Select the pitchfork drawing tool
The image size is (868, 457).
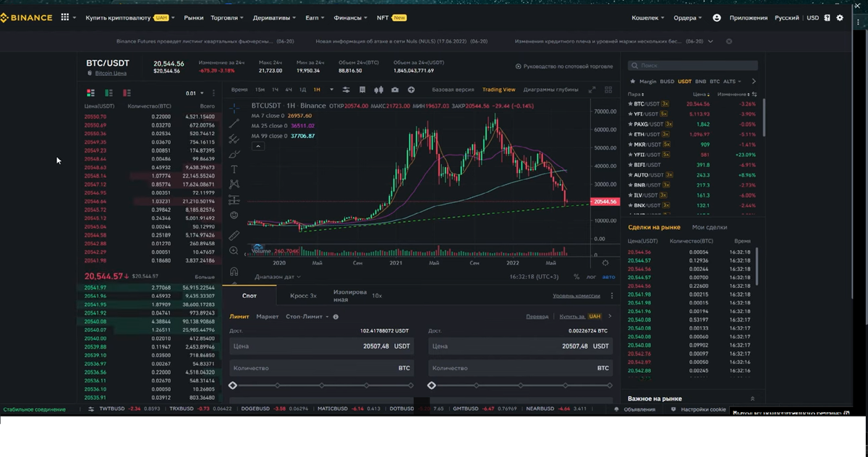234,138
